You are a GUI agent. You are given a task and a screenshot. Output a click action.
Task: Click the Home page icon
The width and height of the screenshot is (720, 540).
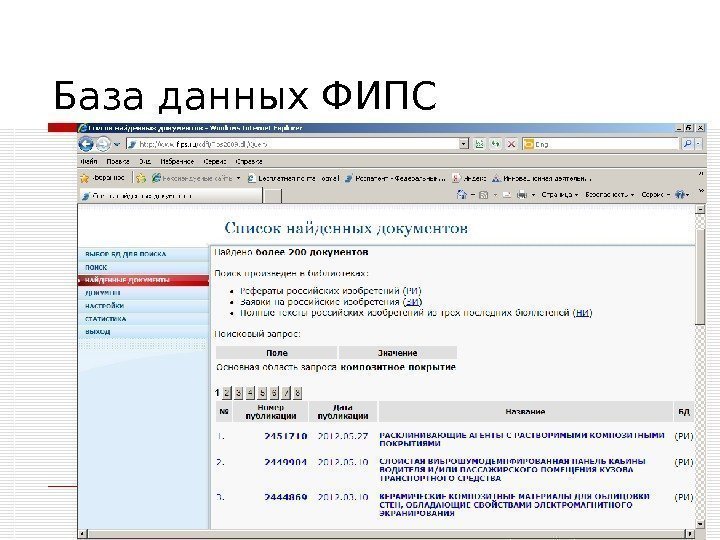[x=461, y=195]
